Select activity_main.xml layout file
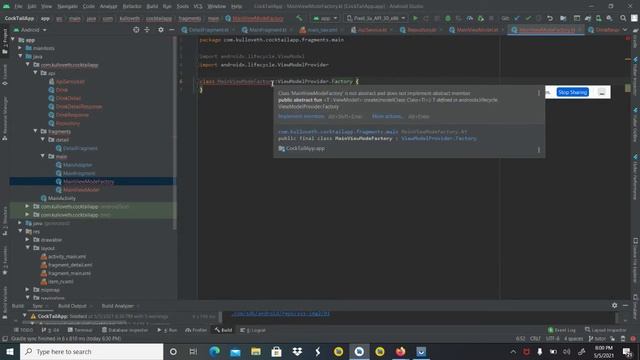 67,256
